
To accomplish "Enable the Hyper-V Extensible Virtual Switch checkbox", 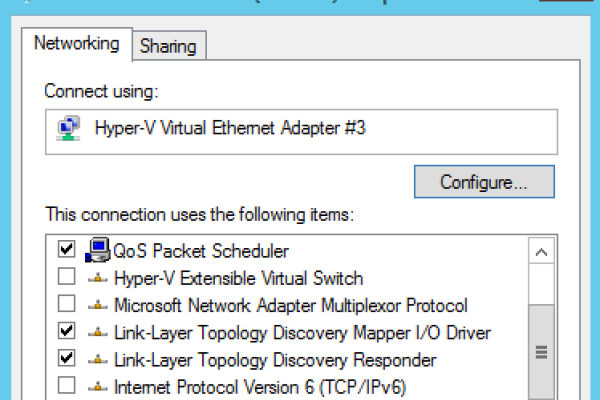I will coord(67,278).
